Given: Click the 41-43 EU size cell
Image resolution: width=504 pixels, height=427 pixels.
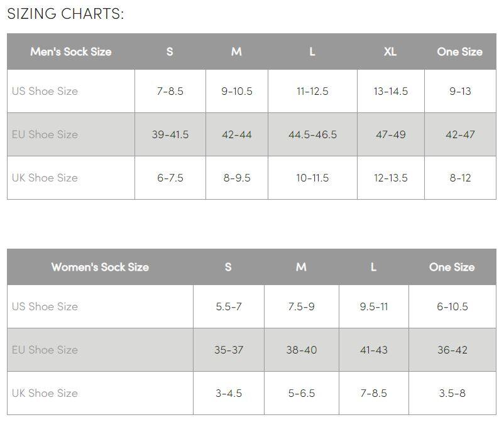Looking at the screenshot, I should [373, 350].
